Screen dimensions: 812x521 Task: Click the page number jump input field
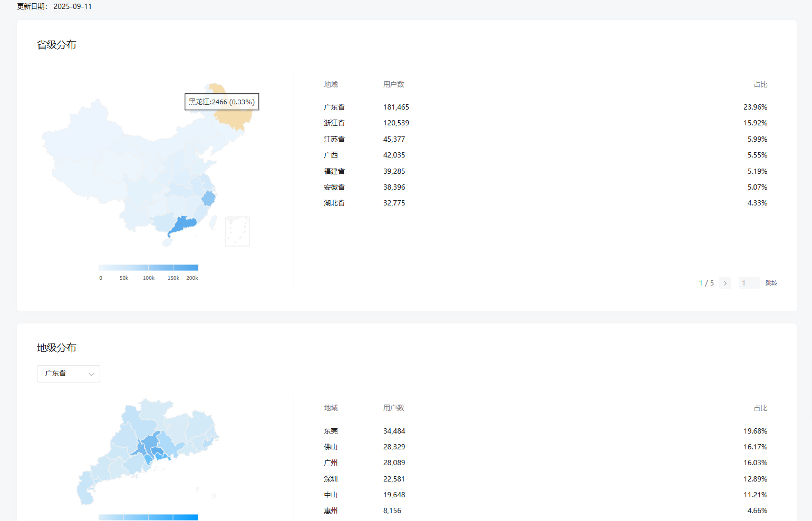pos(749,283)
